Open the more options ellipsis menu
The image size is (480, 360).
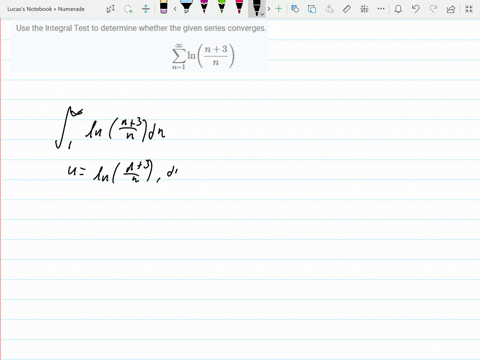coord(381,9)
